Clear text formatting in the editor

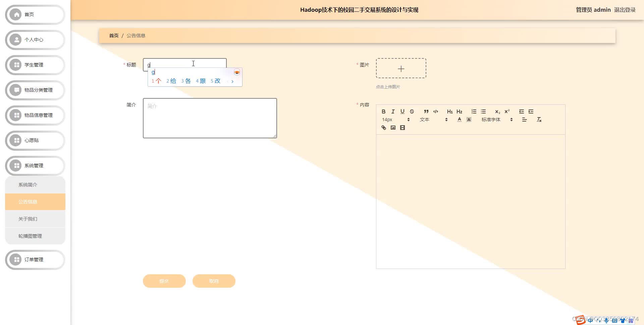click(539, 120)
